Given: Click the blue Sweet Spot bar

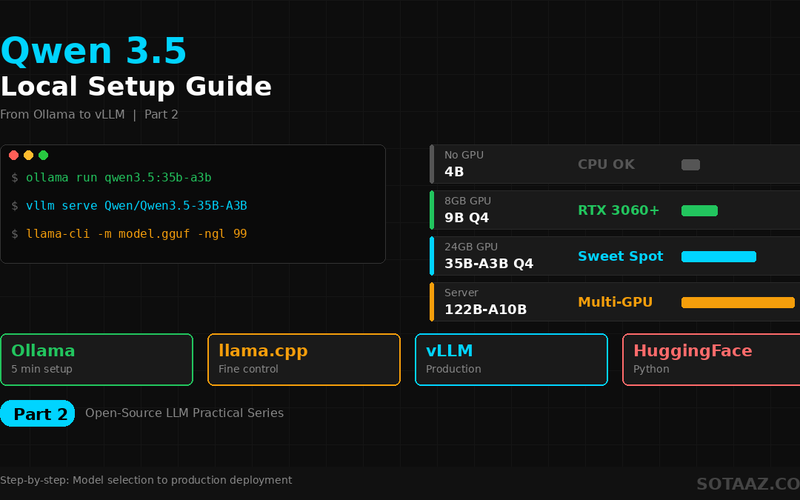Looking at the screenshot, I should click(718, 257).
